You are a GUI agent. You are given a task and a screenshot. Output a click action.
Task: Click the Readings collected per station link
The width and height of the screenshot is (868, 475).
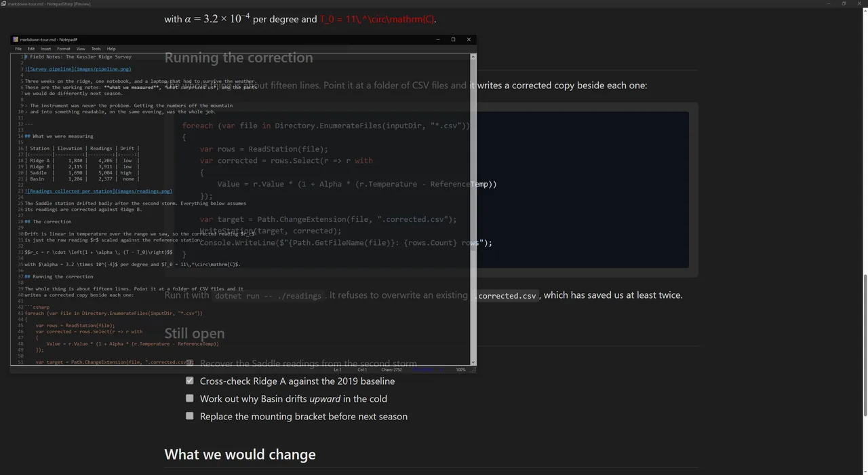click(98, 191)
